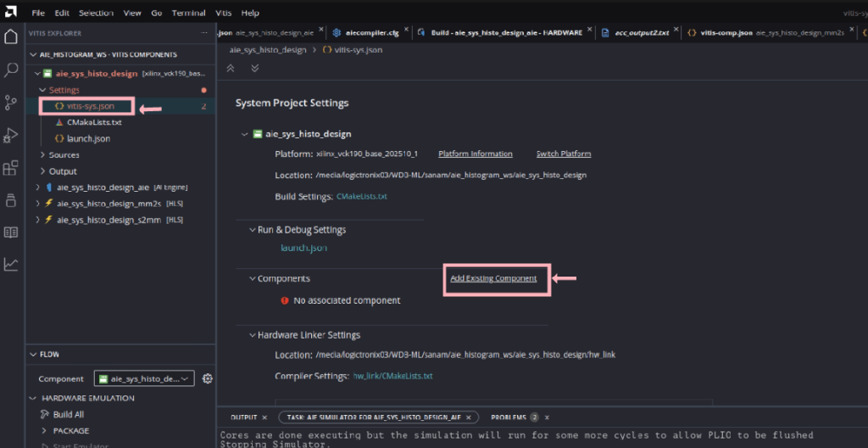Collapse the Settings folder in explorer
This screenshot has height=448, width=868.
pyautogui.click(x=42, y=90)
